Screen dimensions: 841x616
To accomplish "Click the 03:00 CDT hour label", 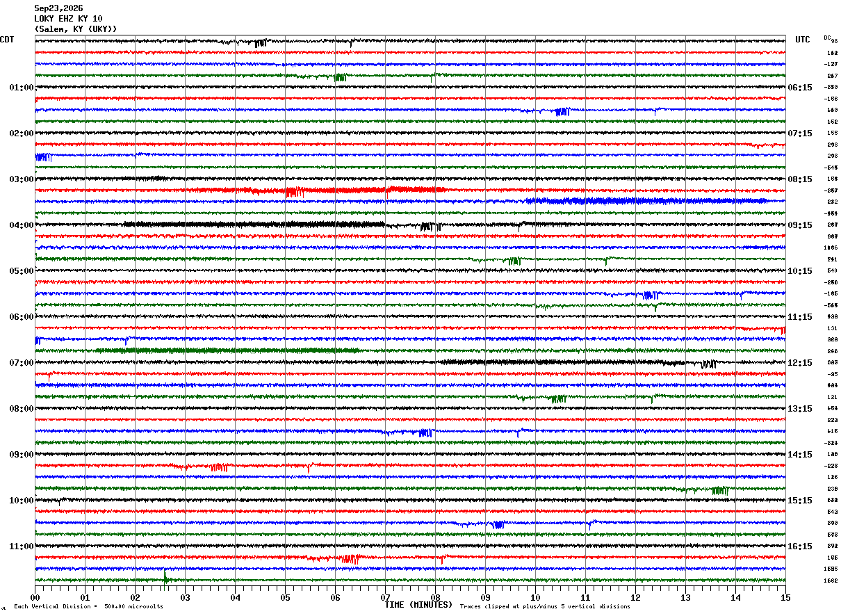I will click(x=22, y=179).
